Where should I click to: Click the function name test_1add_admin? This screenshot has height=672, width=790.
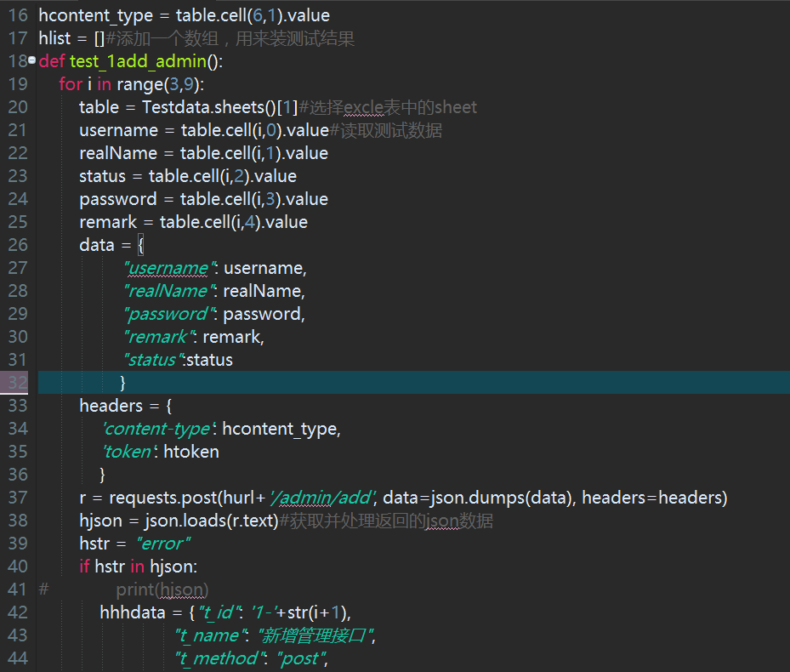[x=138, y=61]
